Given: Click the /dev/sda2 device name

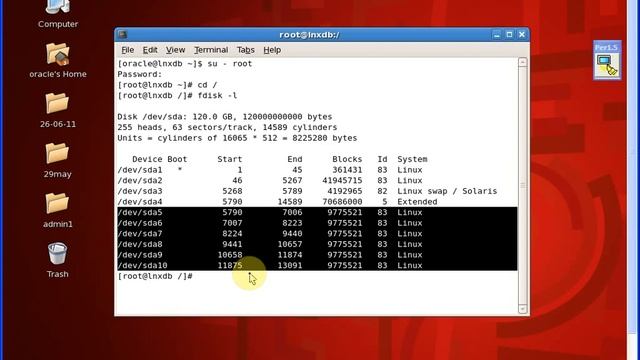Looking at the screenshot, I should (140, 180).
